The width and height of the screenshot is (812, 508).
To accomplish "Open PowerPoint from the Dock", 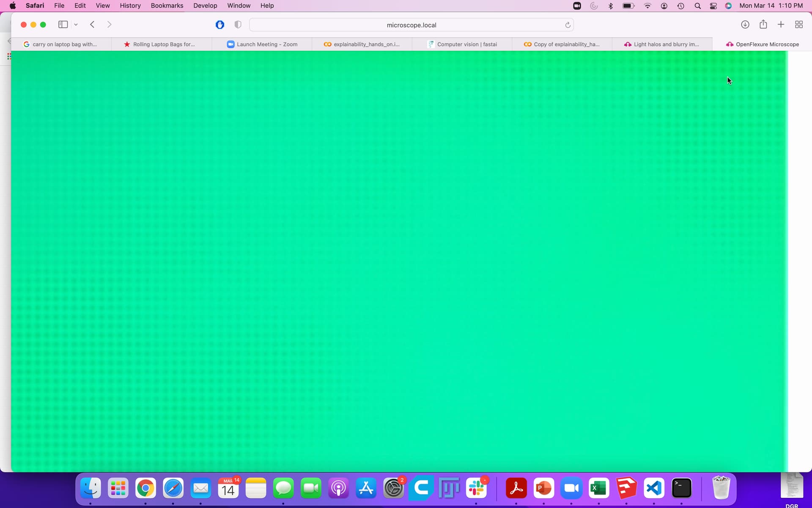I will click(x=544, y=489).
